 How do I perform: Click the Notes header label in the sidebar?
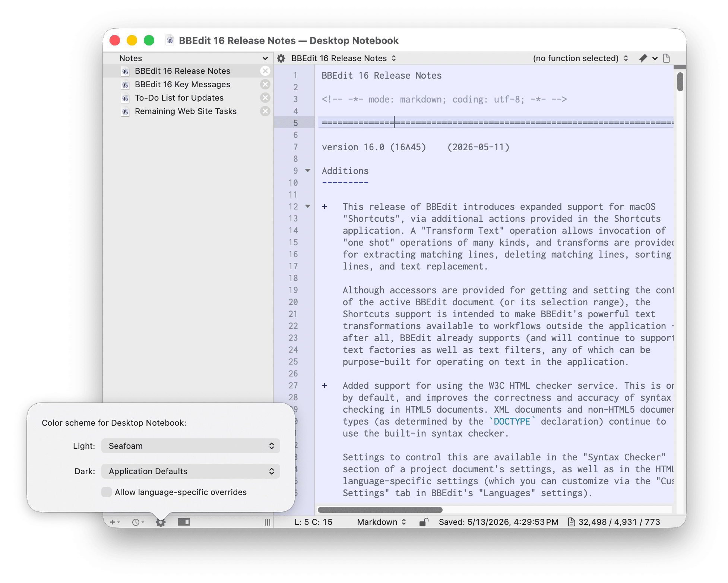pyautogui.click(x=130, y=58)
